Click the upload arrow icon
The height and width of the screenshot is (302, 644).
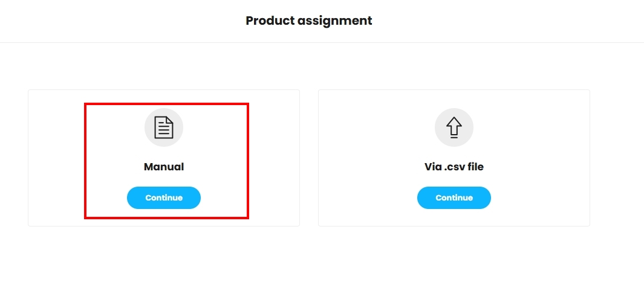(x=454, y=127)
